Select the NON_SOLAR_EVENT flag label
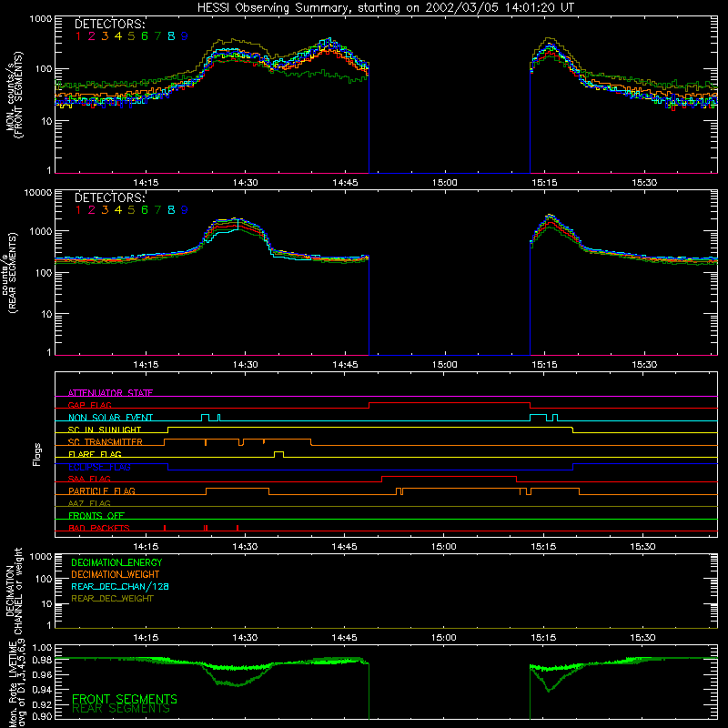Screen dimensions: 728x728 [x=110, y=418]
